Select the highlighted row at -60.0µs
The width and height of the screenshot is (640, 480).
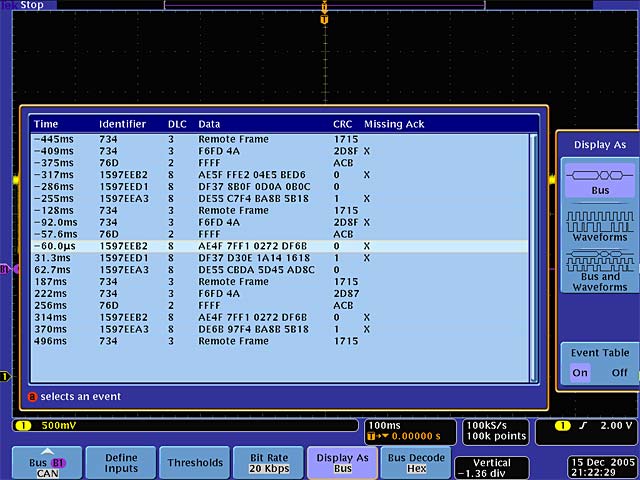point(280,246)
